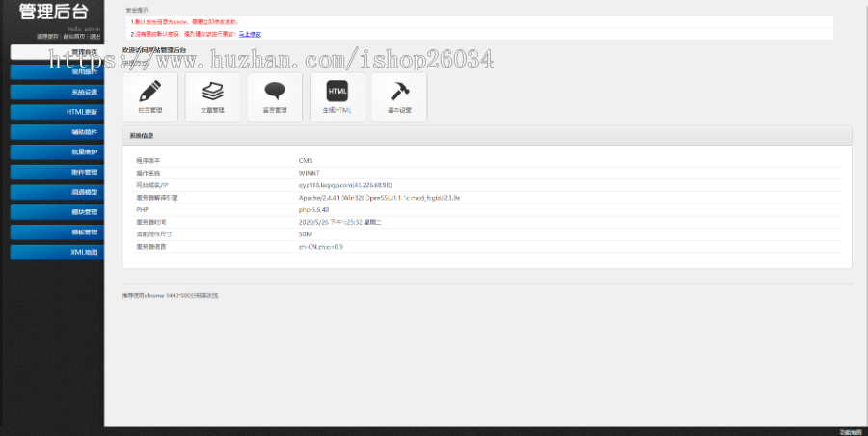Click the PHP row label

143,210
